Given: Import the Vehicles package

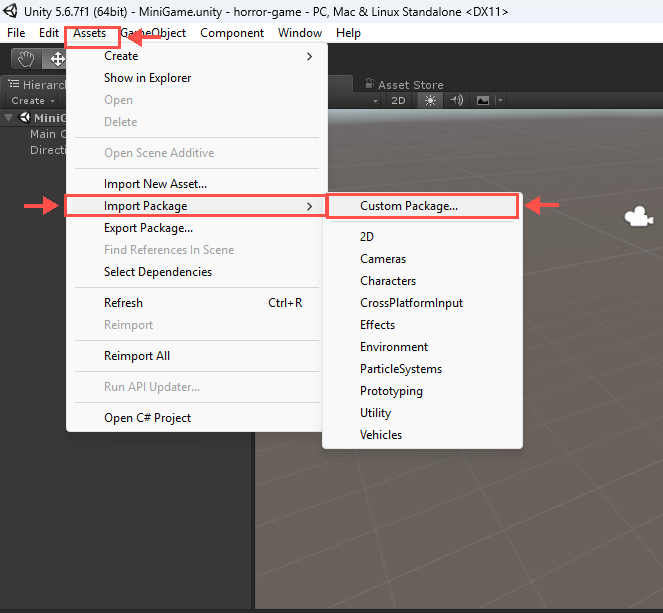Looking at the screenshot, I should point(422,435).
